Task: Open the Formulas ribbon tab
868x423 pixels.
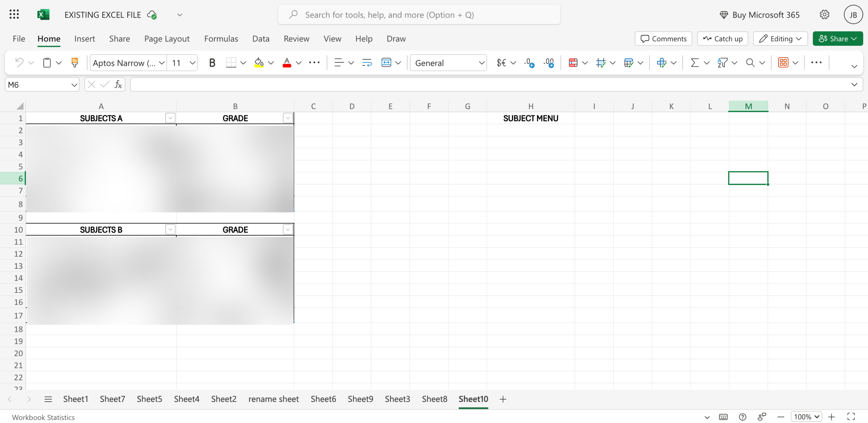Action: pyautogui.click(x=221, y=39)
